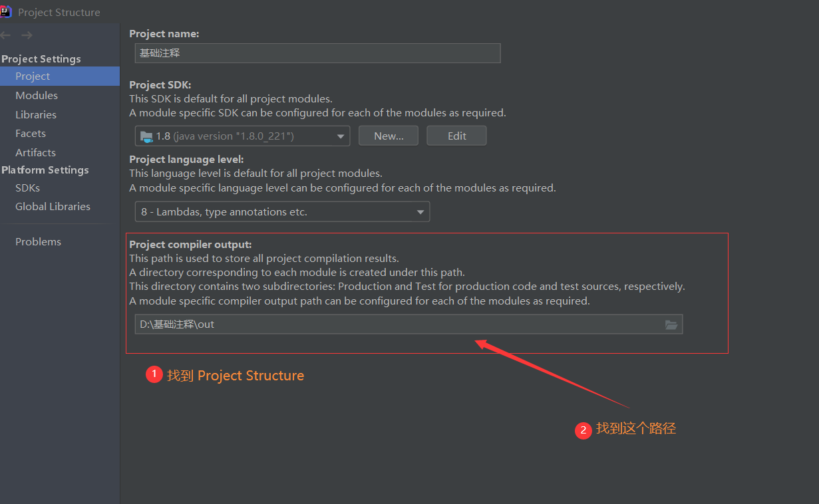The width and height of the screenshot is (819, 504).
Task: Click the New... SDK button
Action: pos(389,136)
